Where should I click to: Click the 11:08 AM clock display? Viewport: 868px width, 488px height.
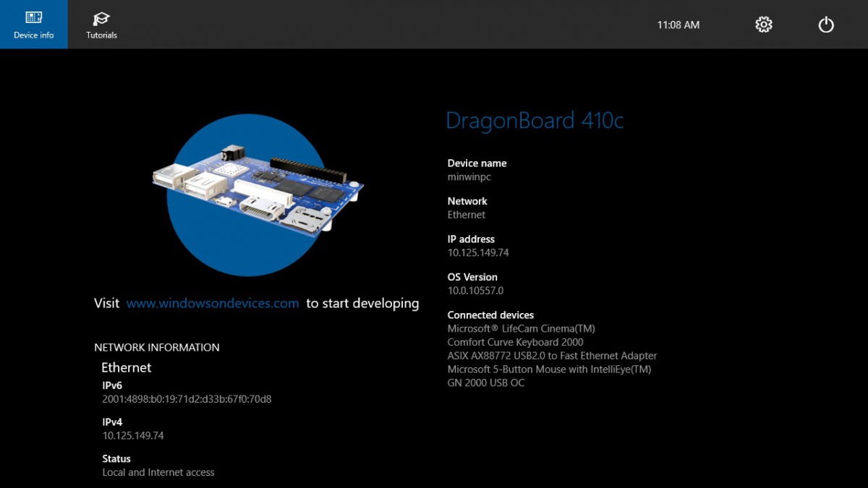click(x=678, y=24)
